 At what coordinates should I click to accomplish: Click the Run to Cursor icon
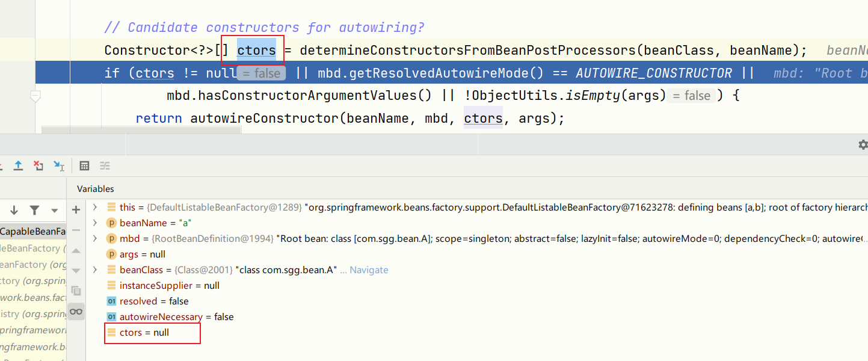click(x=58, y=165)
